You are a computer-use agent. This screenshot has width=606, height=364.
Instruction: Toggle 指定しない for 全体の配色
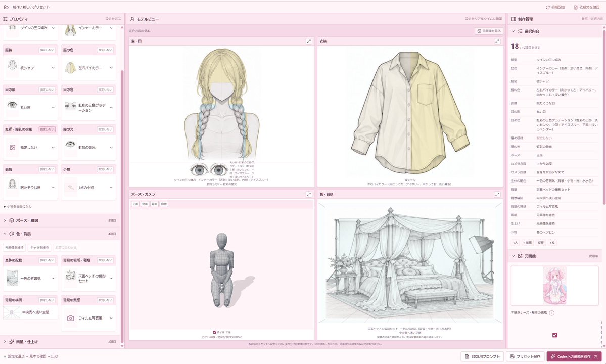(47, 260)
